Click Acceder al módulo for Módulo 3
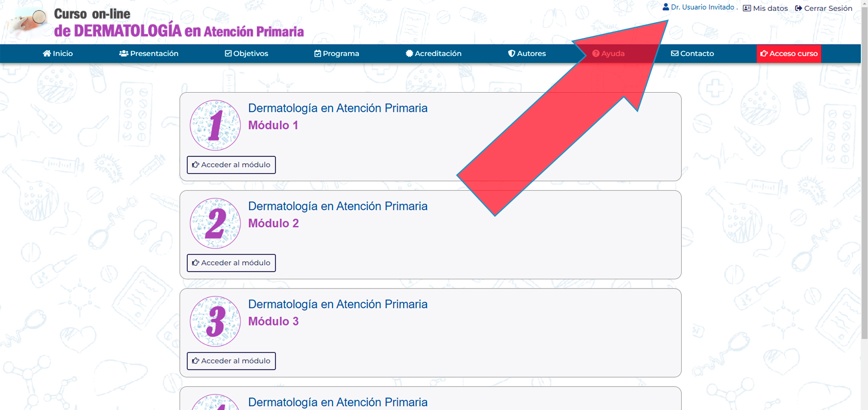Screen dimensions: 868x410 click(231, 361)
